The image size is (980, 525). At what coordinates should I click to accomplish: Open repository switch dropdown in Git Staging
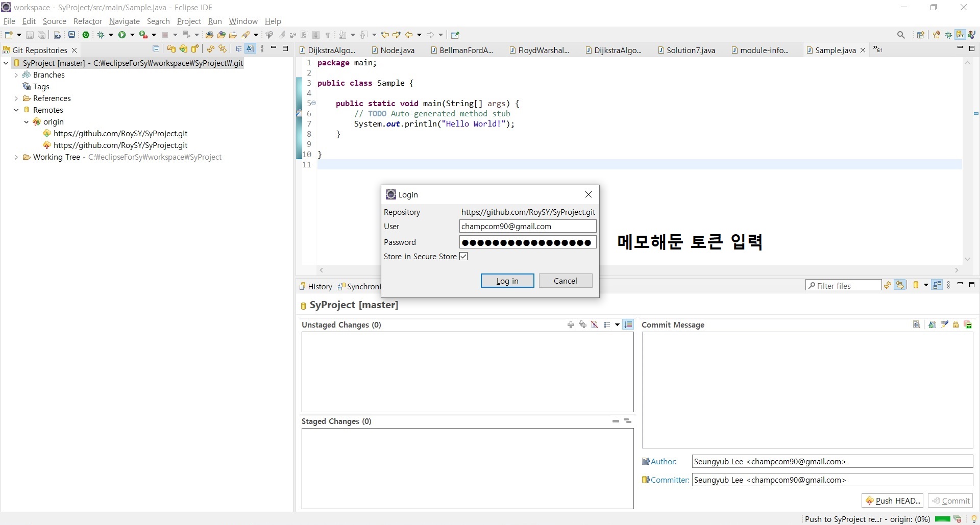[926, 285]
